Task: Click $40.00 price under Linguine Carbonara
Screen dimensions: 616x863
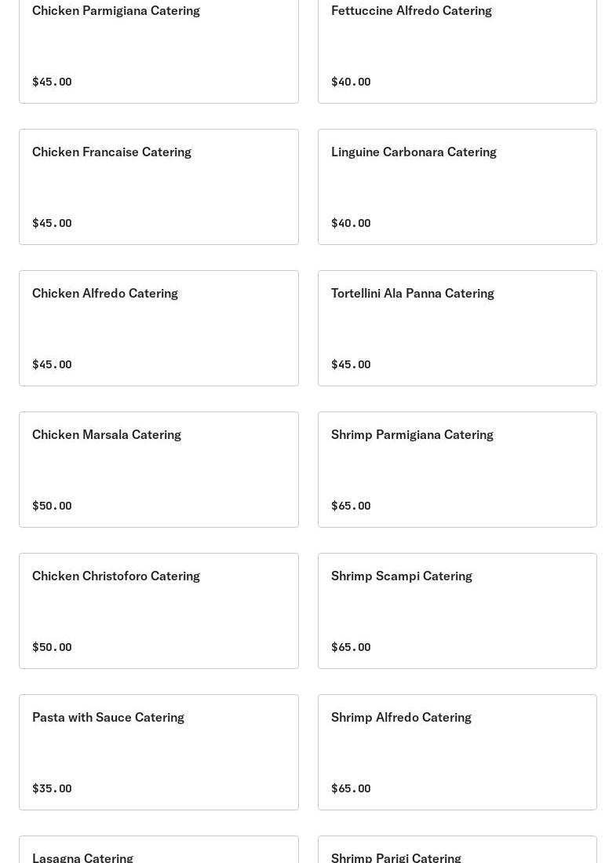Action: pos(351,223)
